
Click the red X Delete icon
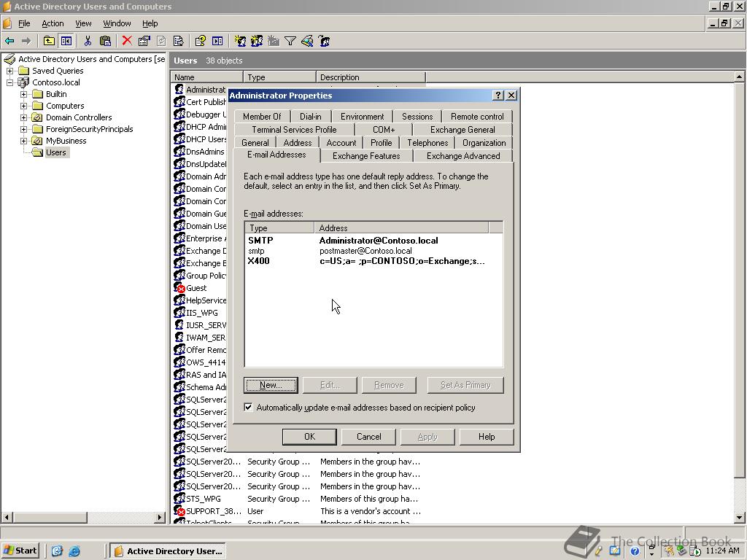[127, 41]
